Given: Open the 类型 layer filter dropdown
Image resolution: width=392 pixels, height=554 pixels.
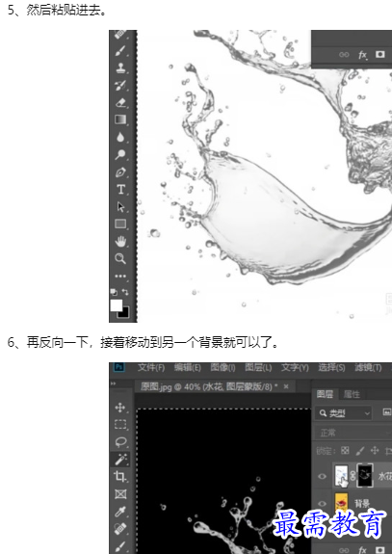Looking at the screenshot, I should [343, 413].
